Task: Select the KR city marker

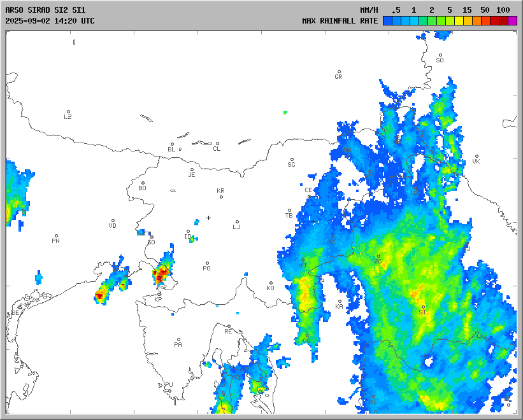Action: tap(221, 196)
